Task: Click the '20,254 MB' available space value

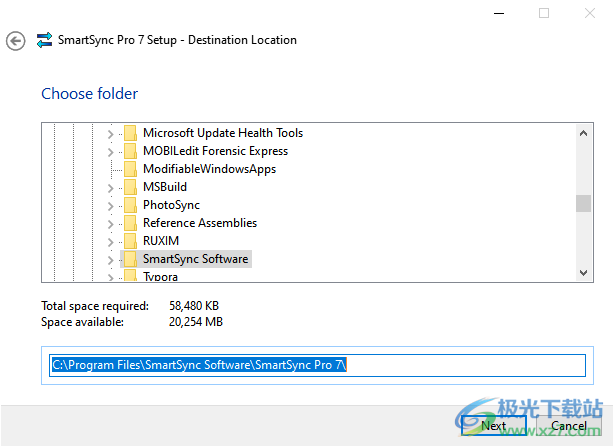Action: click(196, 322)
